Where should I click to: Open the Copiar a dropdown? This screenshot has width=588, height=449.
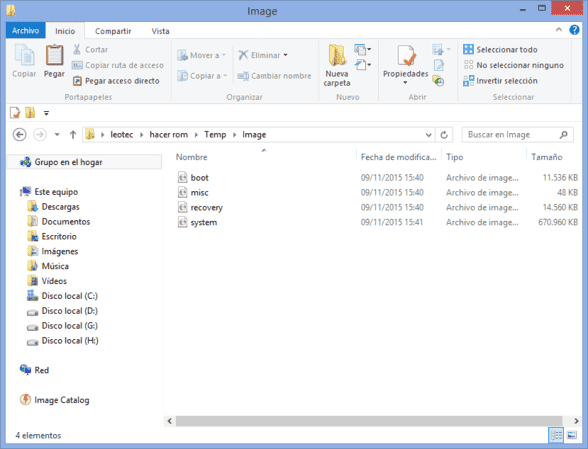pyautogui.click(x=202, y=76)
